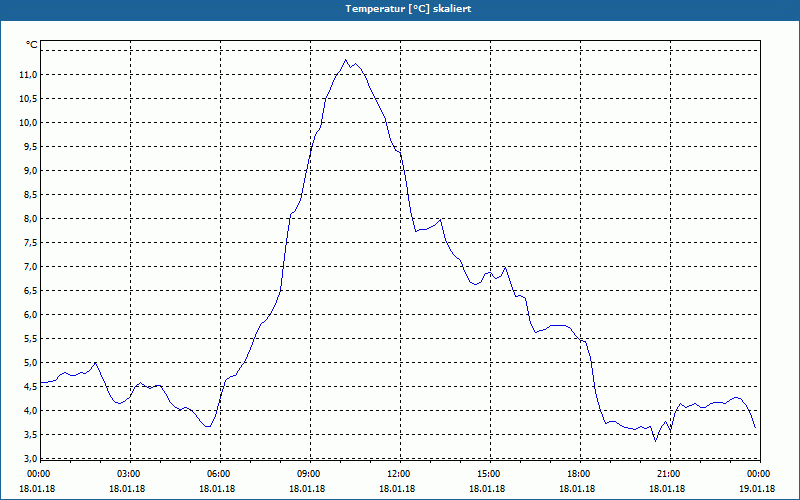Select the 8,5 y-axis label
The width and height of the screenshot is (800, 500).
[x=30, y=194]
